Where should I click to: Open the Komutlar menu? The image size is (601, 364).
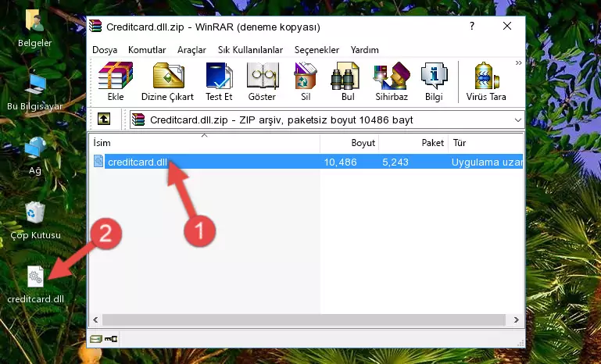click(147, 50)
